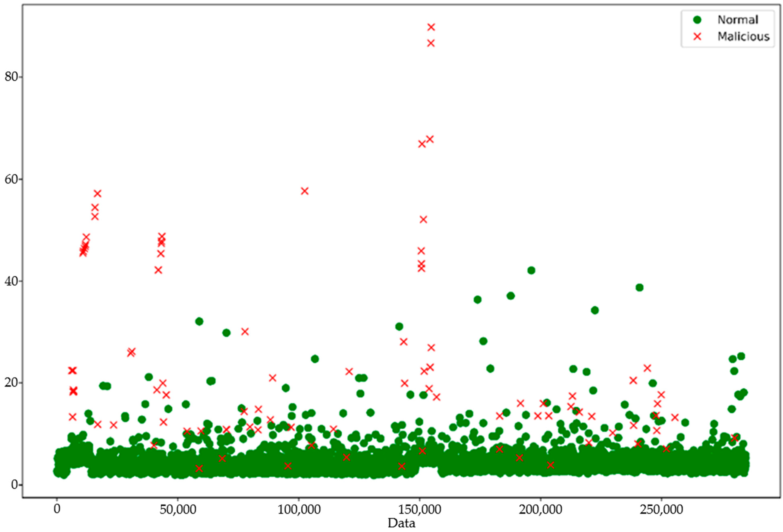
Task: Click the highest green normal point near 42
Action: click(x=531, y=270)
